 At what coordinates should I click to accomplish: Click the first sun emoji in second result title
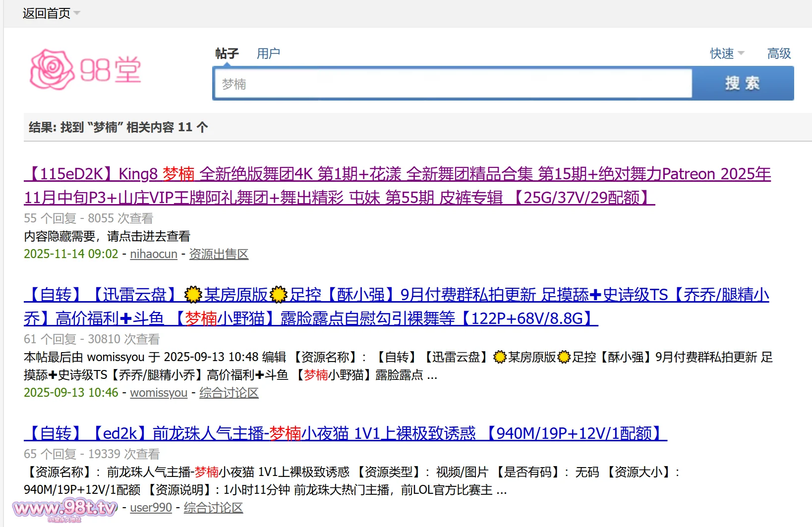pos(193,295)
